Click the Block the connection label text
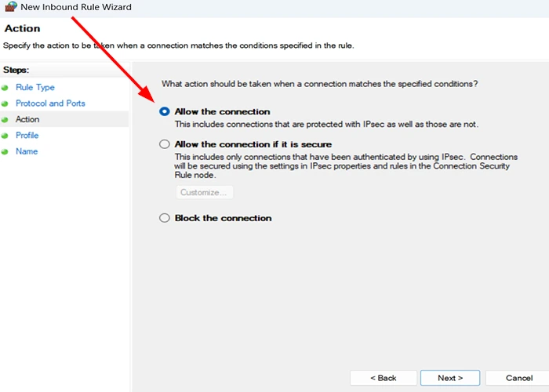Image resolution: width=549 pixels, height=392 pixels. coord(223,218)
